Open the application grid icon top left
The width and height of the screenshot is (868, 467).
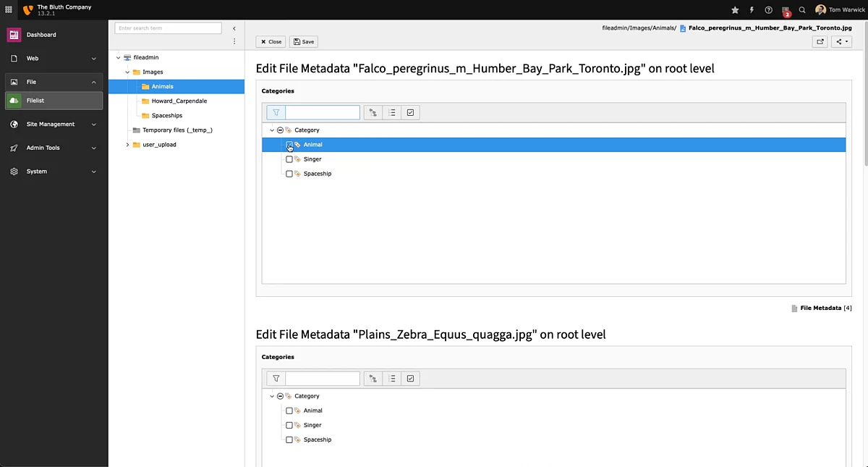coord(9,10)
